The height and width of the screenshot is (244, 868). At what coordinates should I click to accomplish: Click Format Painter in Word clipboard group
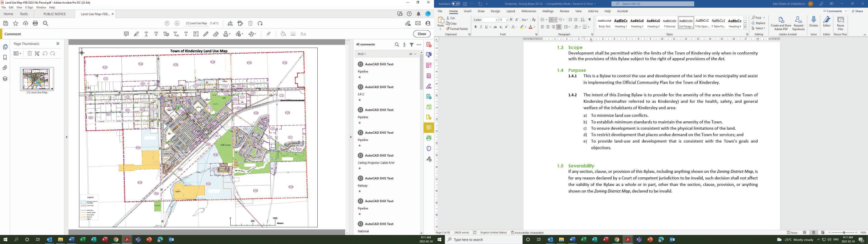pyautogui.click(x=457, y=29)
